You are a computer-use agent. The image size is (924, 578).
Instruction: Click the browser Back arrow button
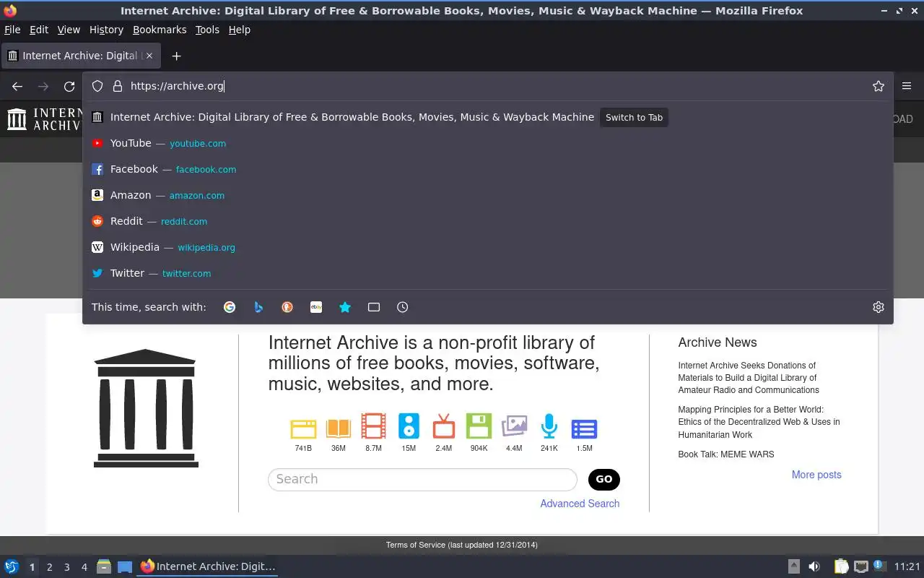tap(17, 86)
